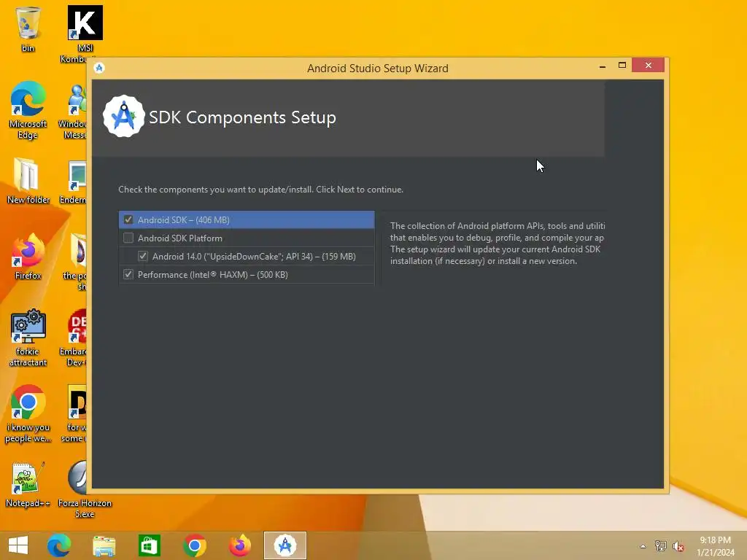Click the SDK description text beside the list
This screenshot has width=747, height=560.
coord(498,244)
